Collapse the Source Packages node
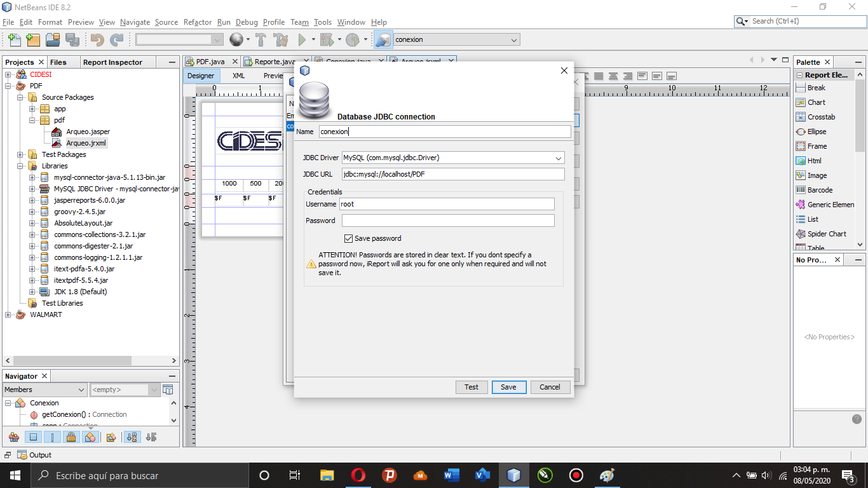Screen dimensions: 868x488 click(x=20, y=97)
